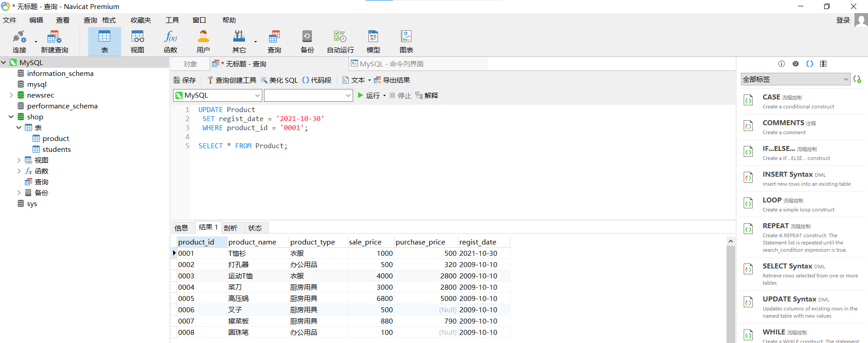The width and height of the screenshot is (868, 343).
Task: Open the 编辑 menu
Action: [36, 20]
